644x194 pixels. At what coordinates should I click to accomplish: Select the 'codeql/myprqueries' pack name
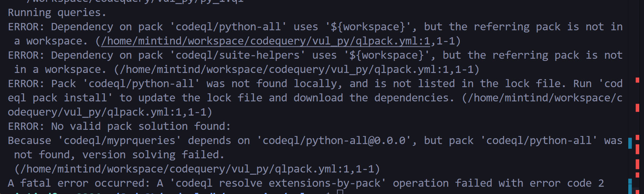pos(120,141)
